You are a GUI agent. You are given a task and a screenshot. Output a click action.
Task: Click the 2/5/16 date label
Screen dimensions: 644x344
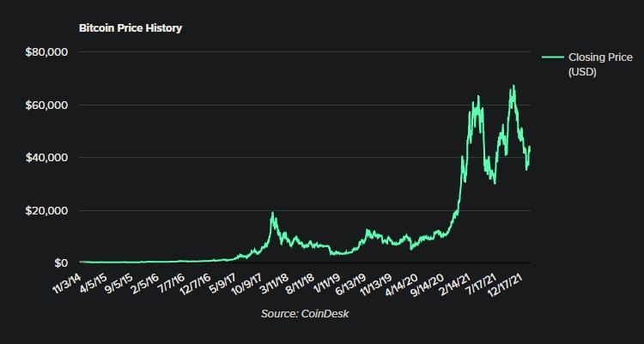click(143, 283)
